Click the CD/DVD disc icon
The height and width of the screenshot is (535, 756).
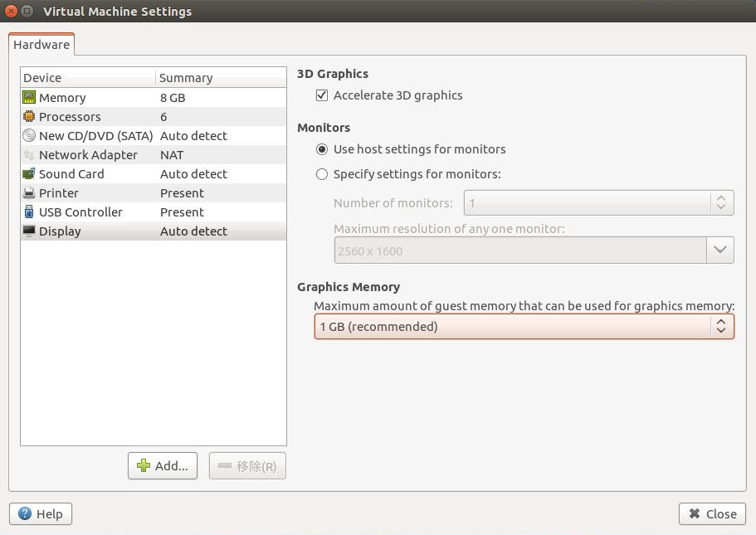pyautogui.click(x=29, y=135)
